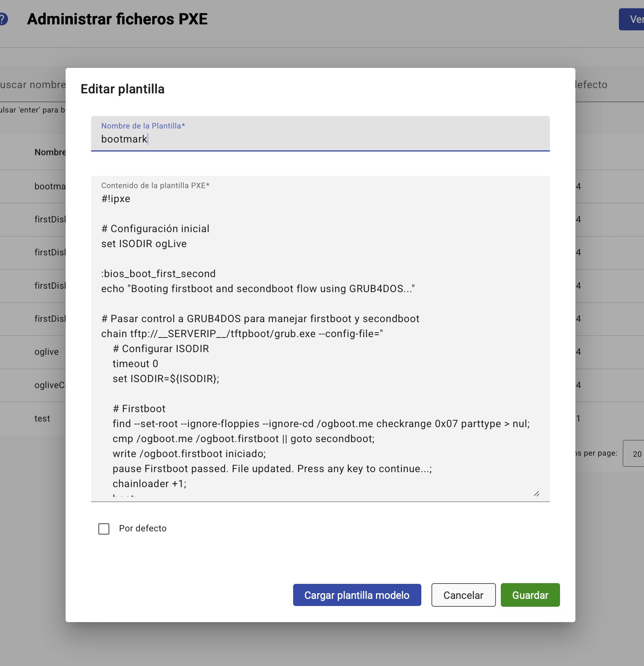Click the '#!ipxe' first line of content
This screenshot has width=644, height=666.
tap(116, 199)
